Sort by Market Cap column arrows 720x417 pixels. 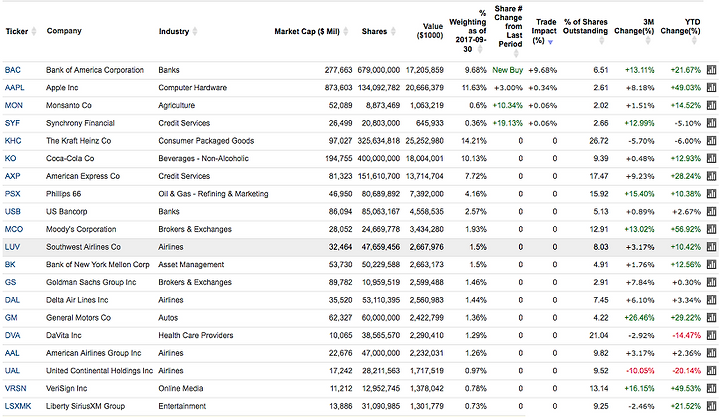pos(345,31)
